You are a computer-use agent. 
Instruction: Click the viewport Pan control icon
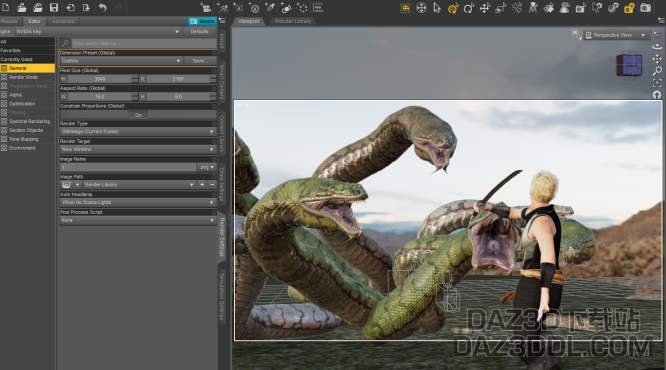pyautogui.click(x=657, y=59)
